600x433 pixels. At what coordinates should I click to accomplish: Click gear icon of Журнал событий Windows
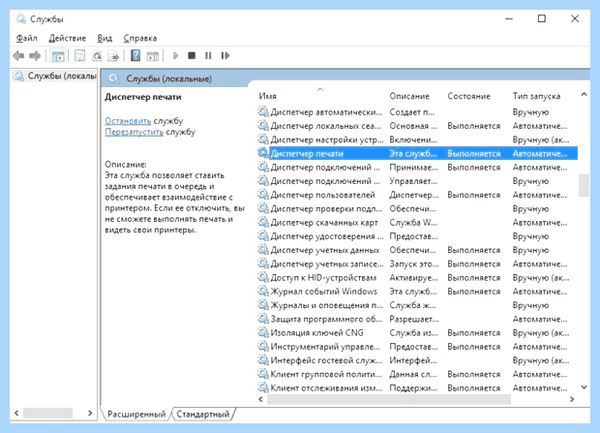[263, 291]
